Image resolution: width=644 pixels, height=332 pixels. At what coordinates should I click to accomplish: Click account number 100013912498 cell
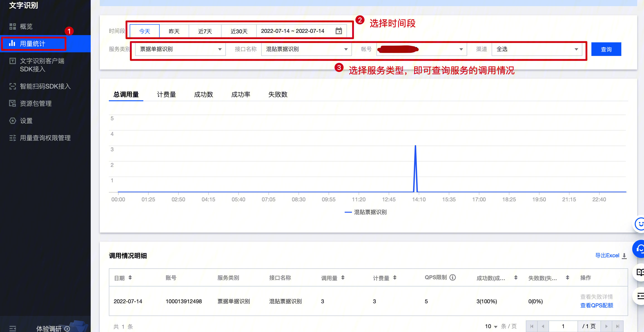tap(183, 301)
